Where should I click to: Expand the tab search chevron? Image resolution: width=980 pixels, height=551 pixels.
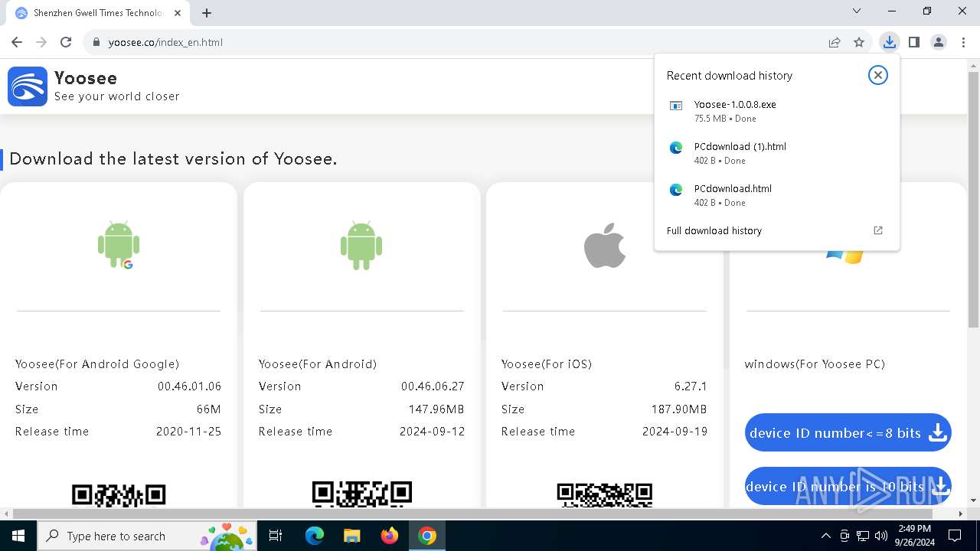(857, 11)
